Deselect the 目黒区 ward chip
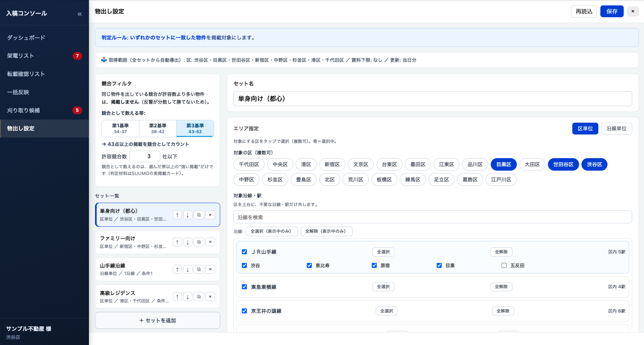Image resolution: width=644 pixels, height=345 pixels. point(504,165)
